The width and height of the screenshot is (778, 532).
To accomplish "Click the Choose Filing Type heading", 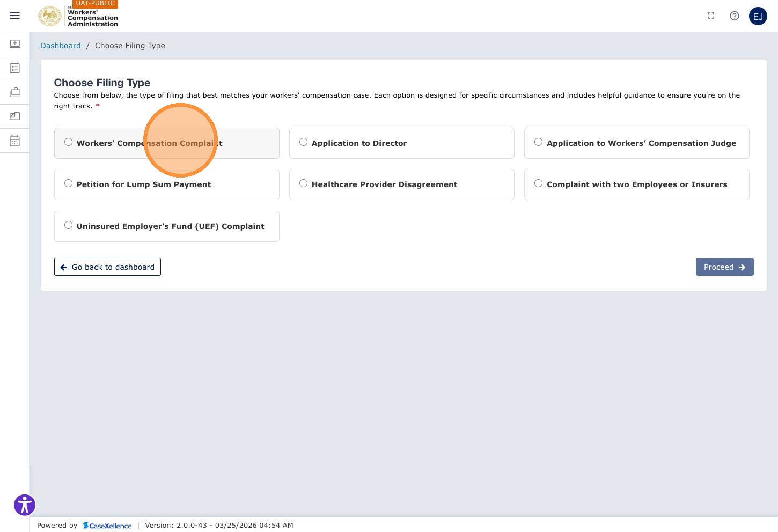I will point(102,83).
